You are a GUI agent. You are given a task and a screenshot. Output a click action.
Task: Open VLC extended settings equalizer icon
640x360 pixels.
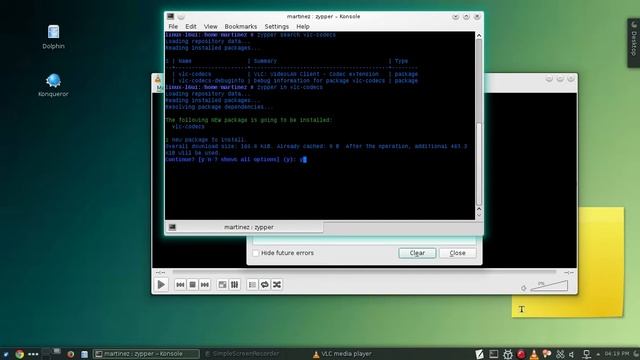tap(235, 284)
